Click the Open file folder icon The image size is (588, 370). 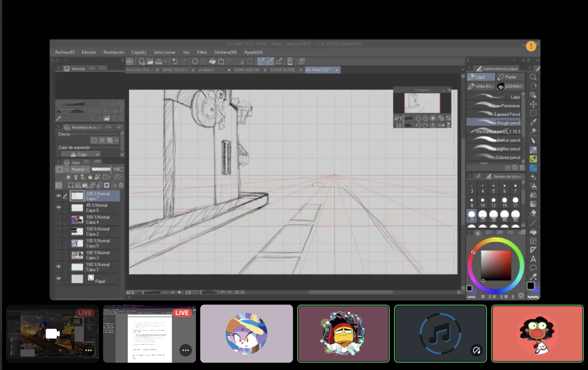(150, 61)
